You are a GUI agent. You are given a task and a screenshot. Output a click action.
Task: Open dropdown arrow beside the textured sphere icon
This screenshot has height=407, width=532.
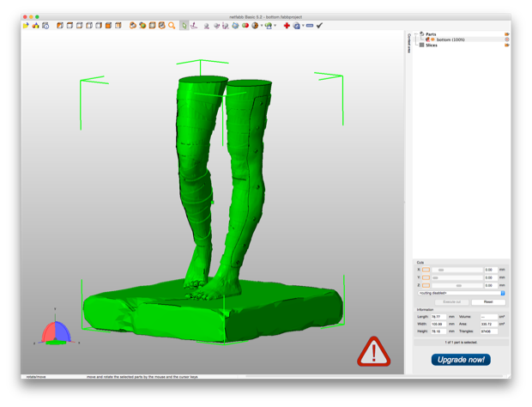click(x=261, y=26)
